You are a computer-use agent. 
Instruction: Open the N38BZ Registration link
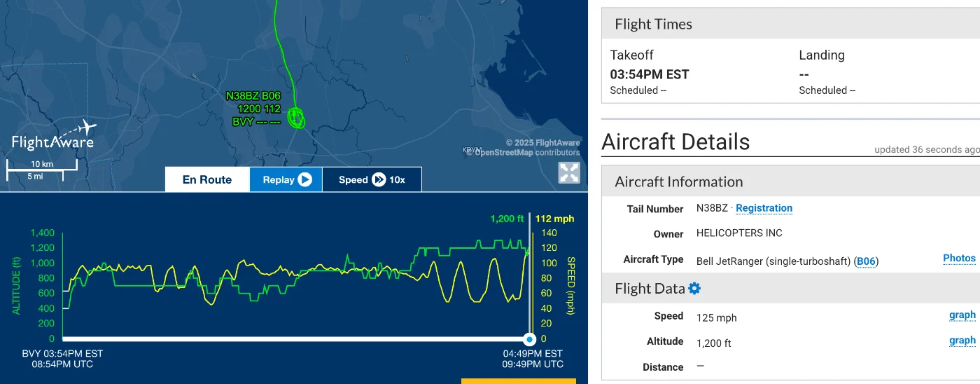click(764, 208)
